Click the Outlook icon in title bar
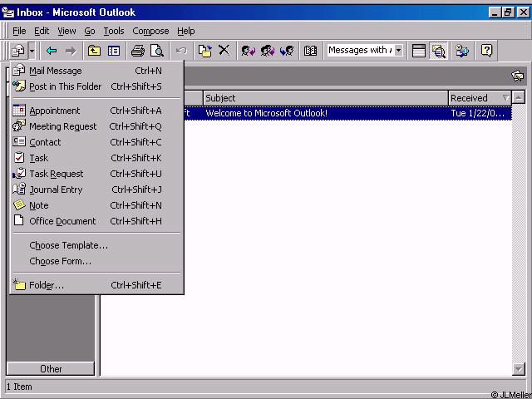 tap(7, 12)
